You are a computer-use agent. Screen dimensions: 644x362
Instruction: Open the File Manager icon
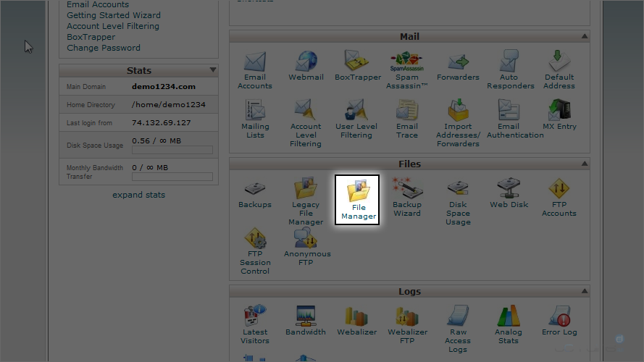click(x=358, y=199)
